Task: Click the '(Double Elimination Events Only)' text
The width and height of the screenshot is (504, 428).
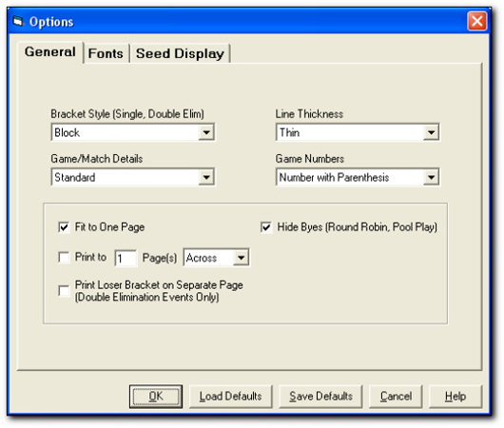Action: click(x=146, y=297)
